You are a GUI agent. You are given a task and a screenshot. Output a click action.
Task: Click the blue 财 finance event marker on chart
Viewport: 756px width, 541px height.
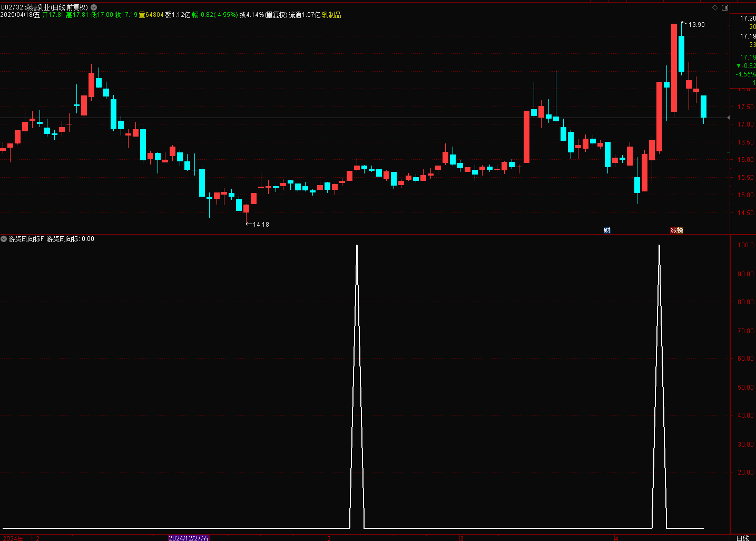click(x=606, y=230)
